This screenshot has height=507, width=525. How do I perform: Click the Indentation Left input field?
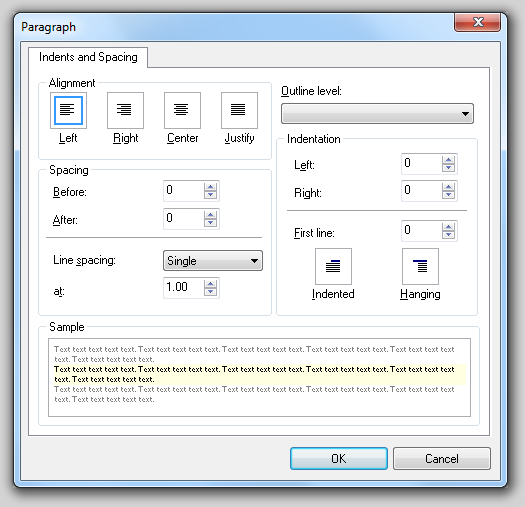[422, 164]
